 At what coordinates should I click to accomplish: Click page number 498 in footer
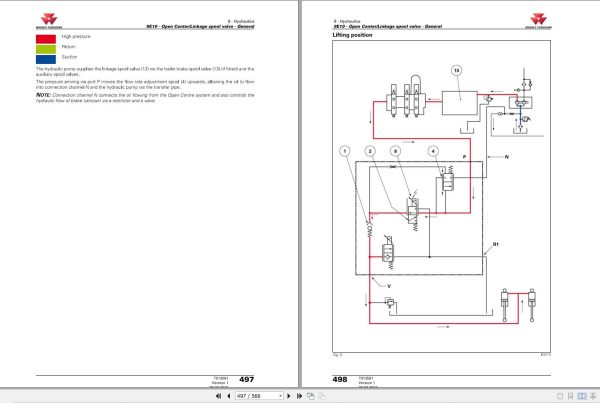340,379
